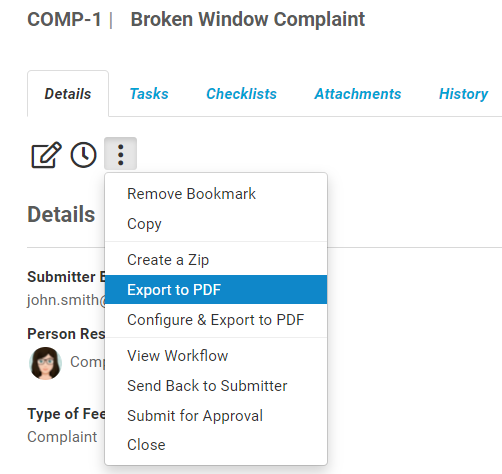The image size is (502, 474).
Task: Select Send Back to Submitter
Action: [216, 386]
